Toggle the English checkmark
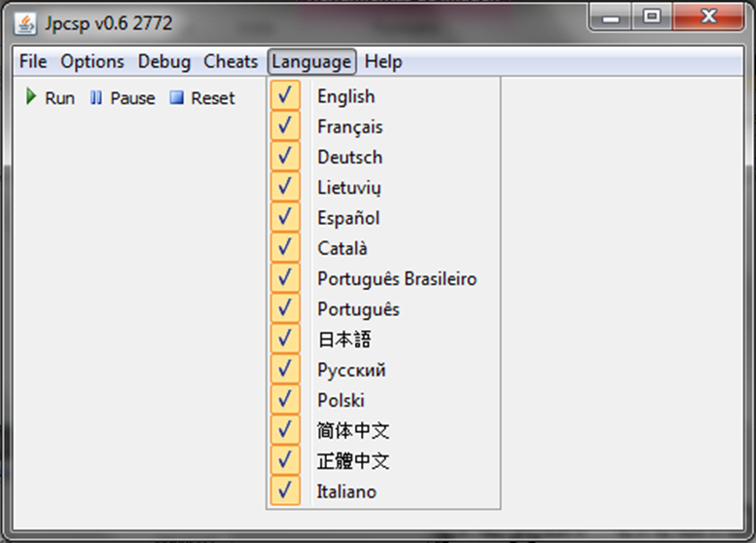Image resolution: width=756 pixels, height=543 pixels. (x=285, y=95)
